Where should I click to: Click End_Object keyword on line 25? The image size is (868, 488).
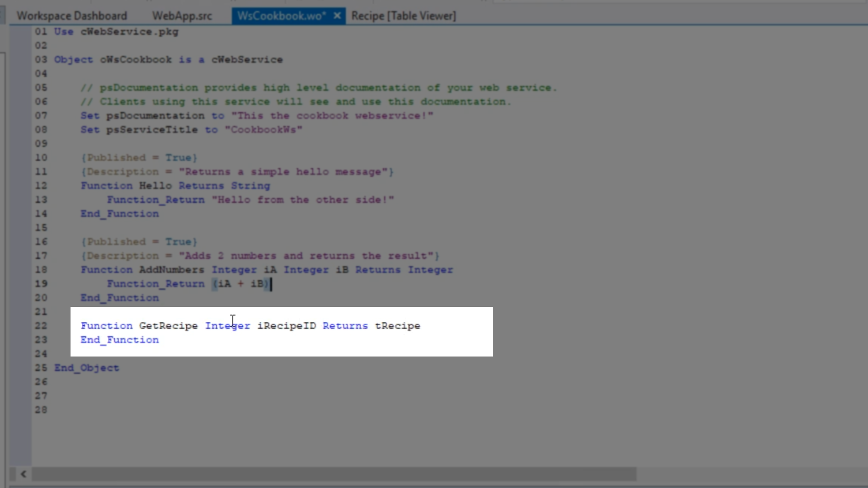pos(87,368)
